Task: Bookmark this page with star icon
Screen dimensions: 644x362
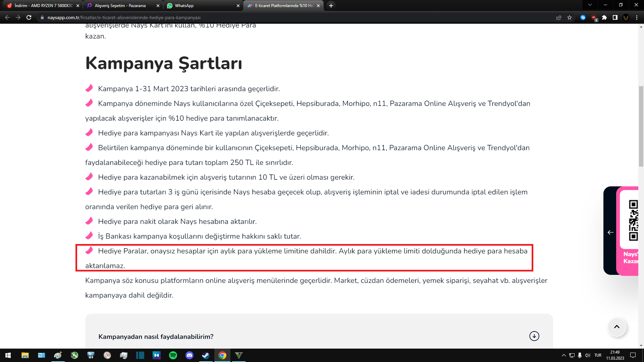Action: tap(570, 17)
